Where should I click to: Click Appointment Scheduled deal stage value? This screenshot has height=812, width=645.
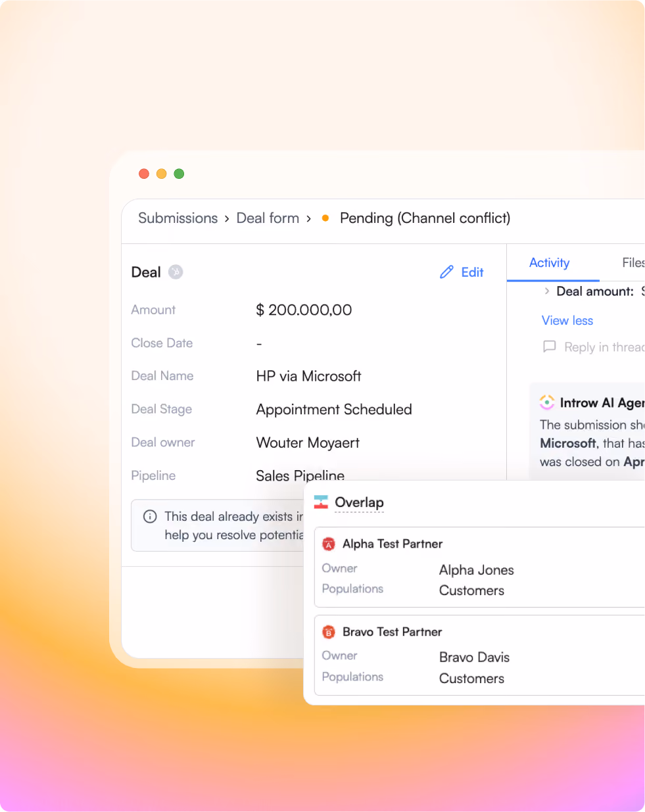pyautogui.click(x=334, y=410)
